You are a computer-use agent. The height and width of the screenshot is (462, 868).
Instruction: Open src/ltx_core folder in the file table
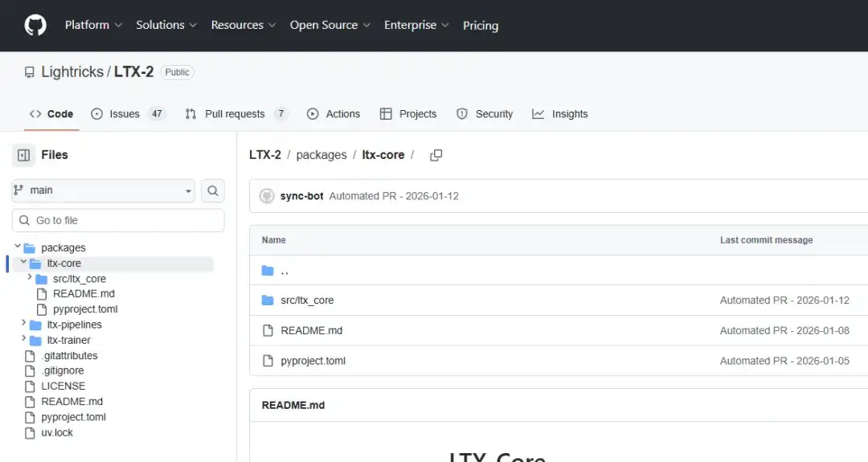tap(307, 301)
